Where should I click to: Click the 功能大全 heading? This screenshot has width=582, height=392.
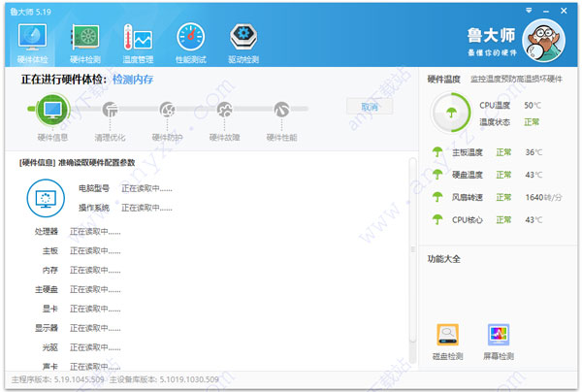(443, 259)
